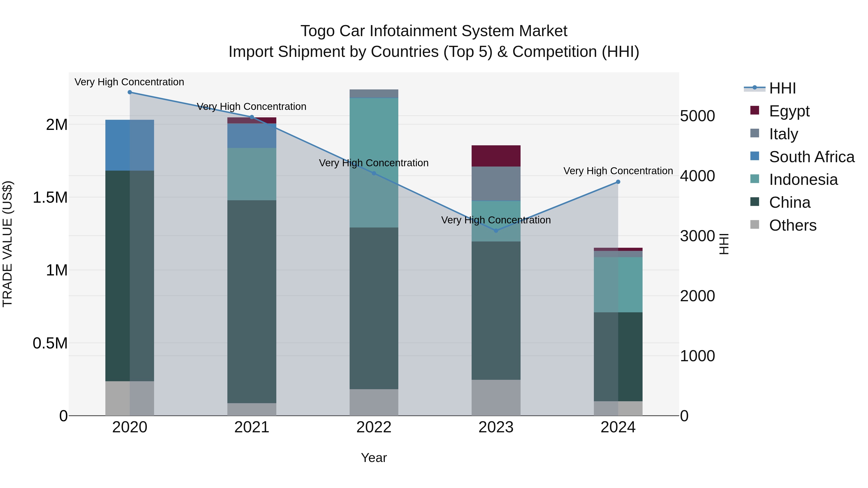Click the Indonesia teal legend swatch
The width and height of the screenshot is (868, 488).
(x=755, y=179)
